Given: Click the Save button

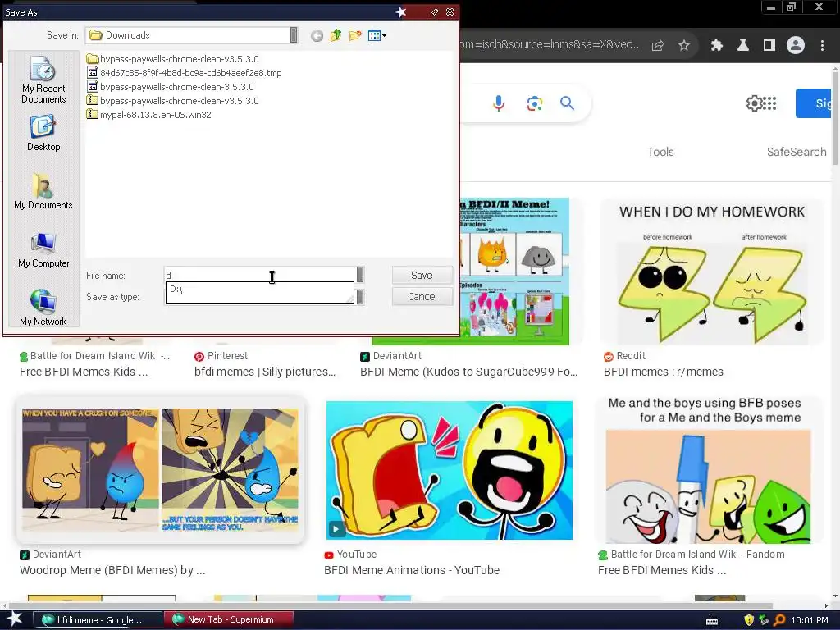Looking at the screenshot, I should pyautogui.click(x=422, y=275).
